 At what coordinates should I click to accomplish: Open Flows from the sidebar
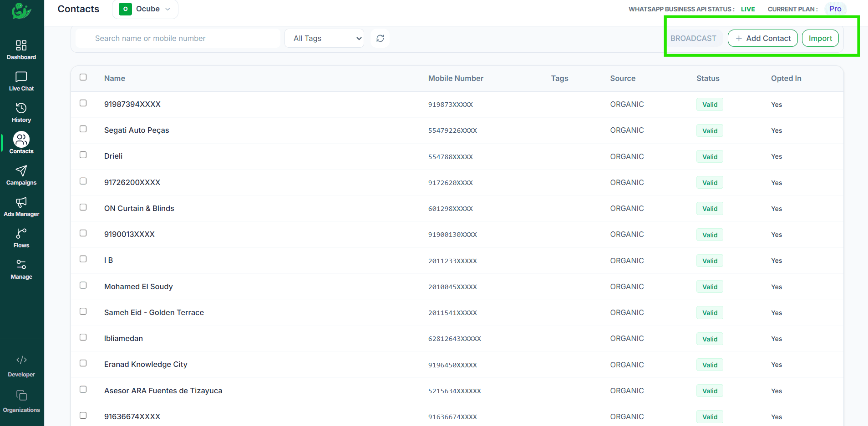coord(21,238)
